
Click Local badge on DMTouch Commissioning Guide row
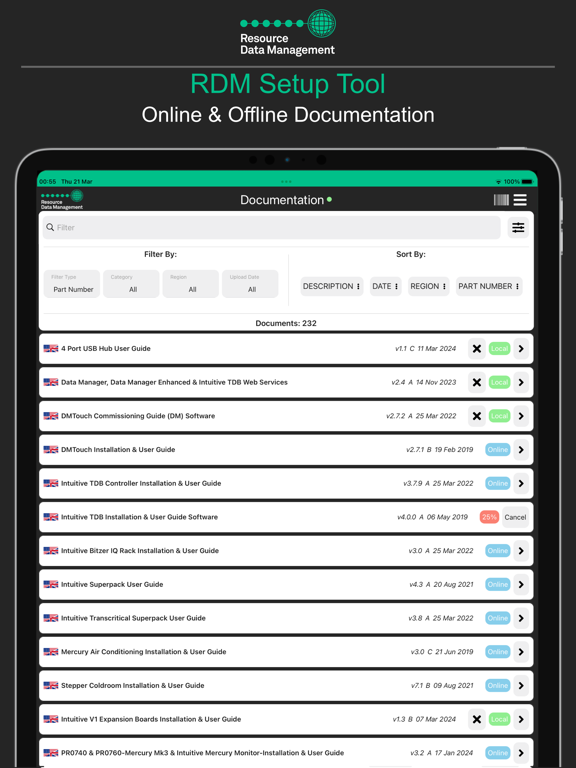(x=499, y=416)
